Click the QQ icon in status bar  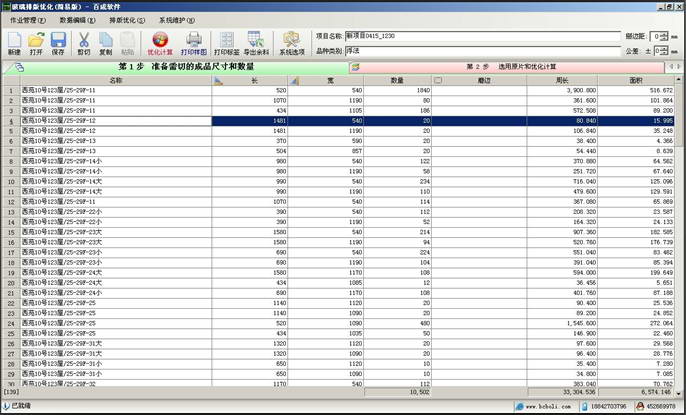[640, 406]
